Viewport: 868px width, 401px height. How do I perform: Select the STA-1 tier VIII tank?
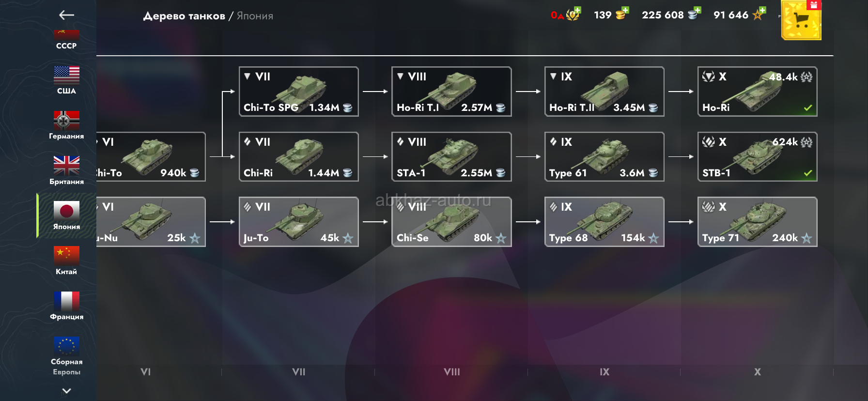[x=451, y=156]
